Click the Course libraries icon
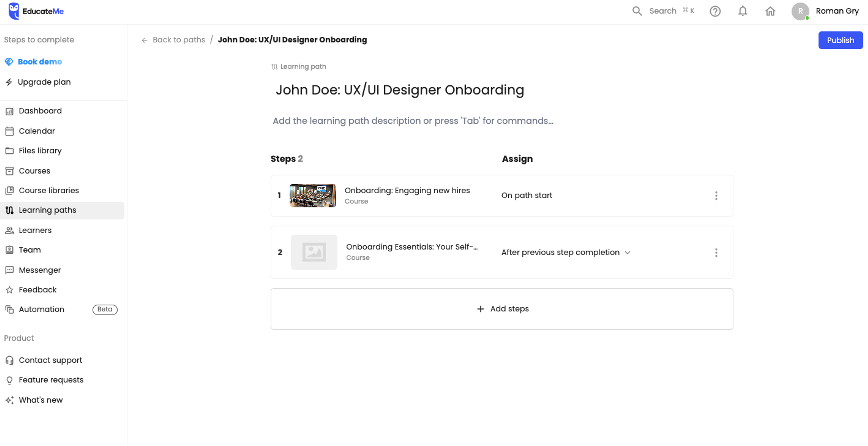868x446 pixels. (9, 191)
